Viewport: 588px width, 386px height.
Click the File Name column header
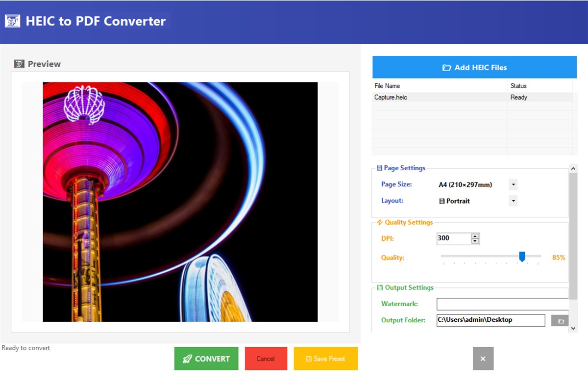coord(387,85)
